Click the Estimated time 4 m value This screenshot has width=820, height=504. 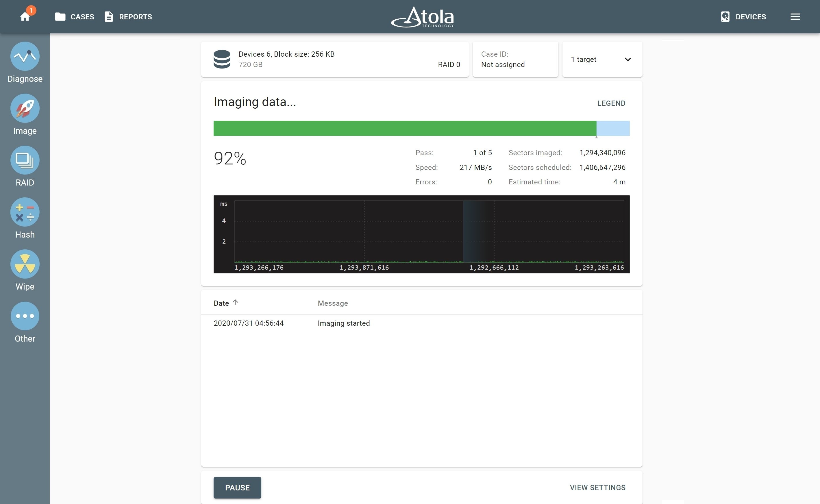click(x=619, y=182)
